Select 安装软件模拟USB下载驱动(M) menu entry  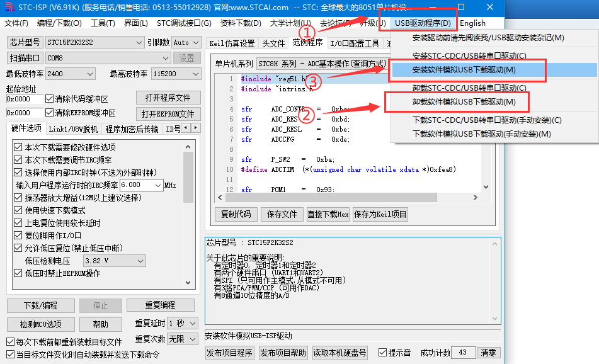[494, 70]
